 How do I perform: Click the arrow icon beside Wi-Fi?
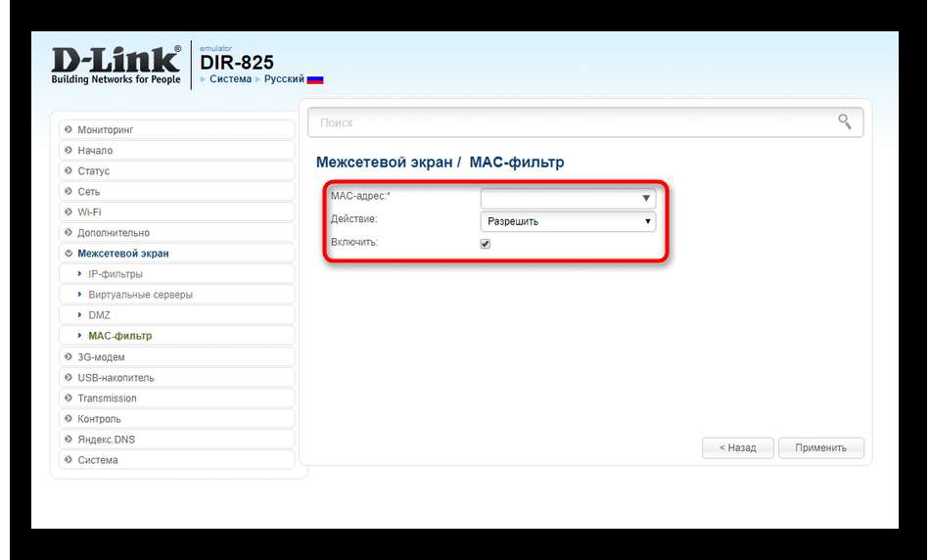(69, 211)
